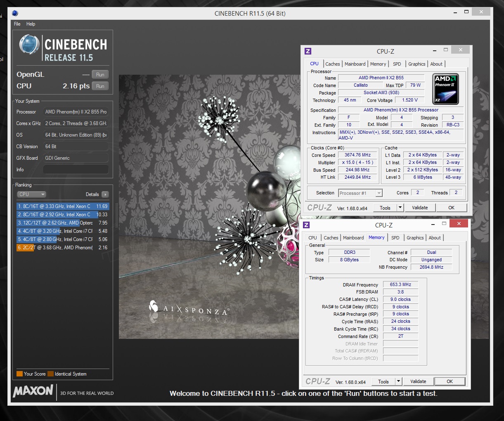Viewport: 504px width, 421px height.
Task: Open the File menu in Cinebench
Action: tap(17, 24)
